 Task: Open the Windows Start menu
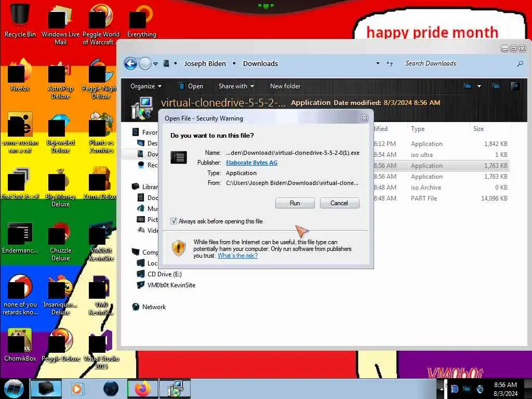[14, 389]
